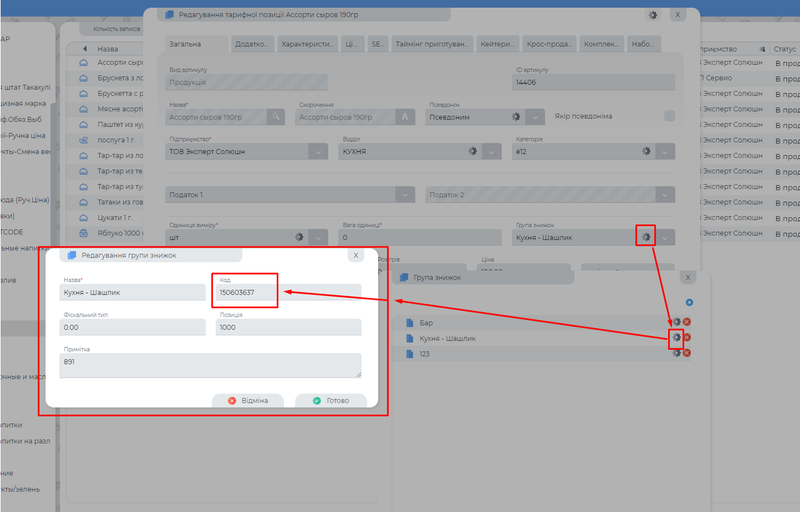Click search icon in Назва field

(275, 117)
